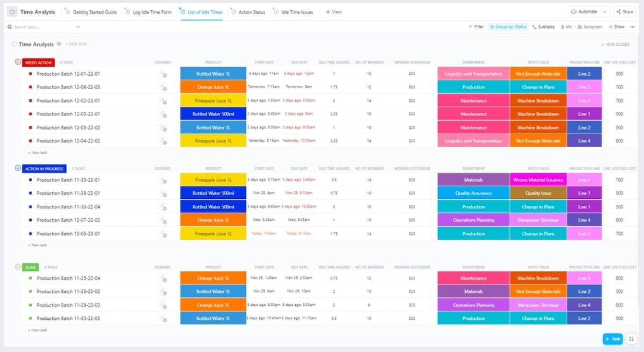Collapse the ACTION IN PROGRESS group
This screenshot has width=644, height=352.
pos(17,168)
